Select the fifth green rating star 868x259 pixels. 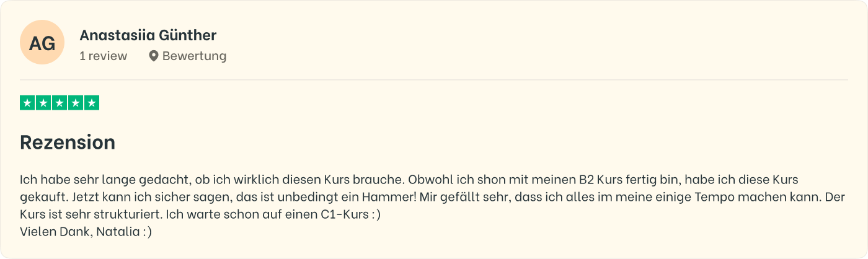92,103
